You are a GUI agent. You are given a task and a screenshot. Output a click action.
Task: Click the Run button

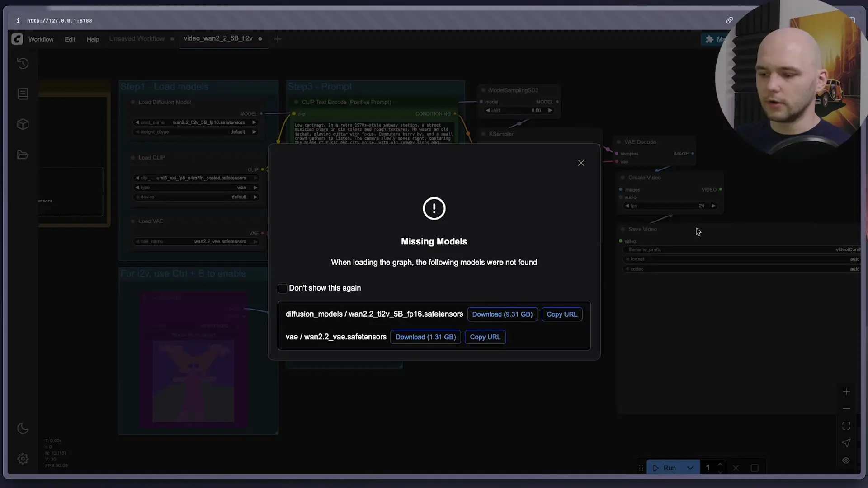[x=665, y=468]
